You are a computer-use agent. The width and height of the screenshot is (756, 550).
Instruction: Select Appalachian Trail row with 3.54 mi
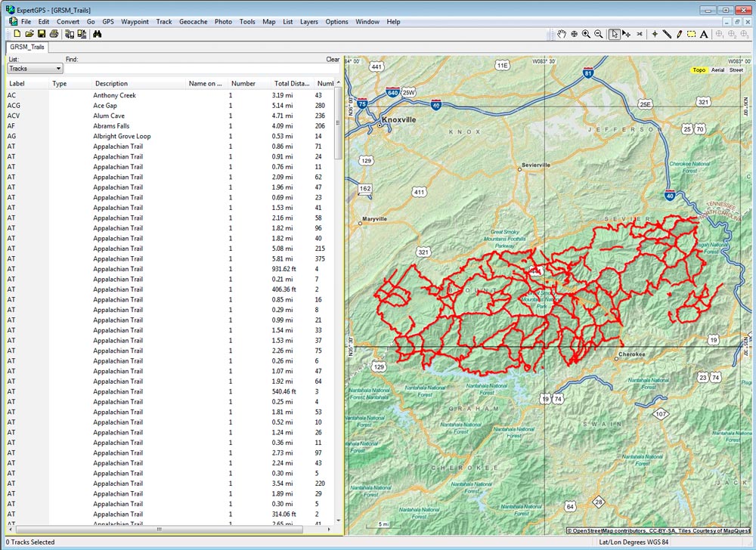(169, 483)
